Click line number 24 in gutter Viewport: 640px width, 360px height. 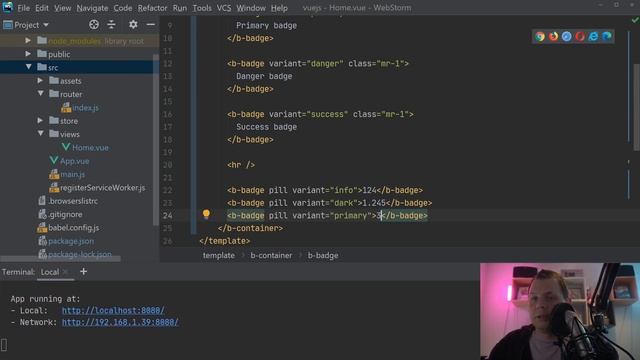coord(168,216)
